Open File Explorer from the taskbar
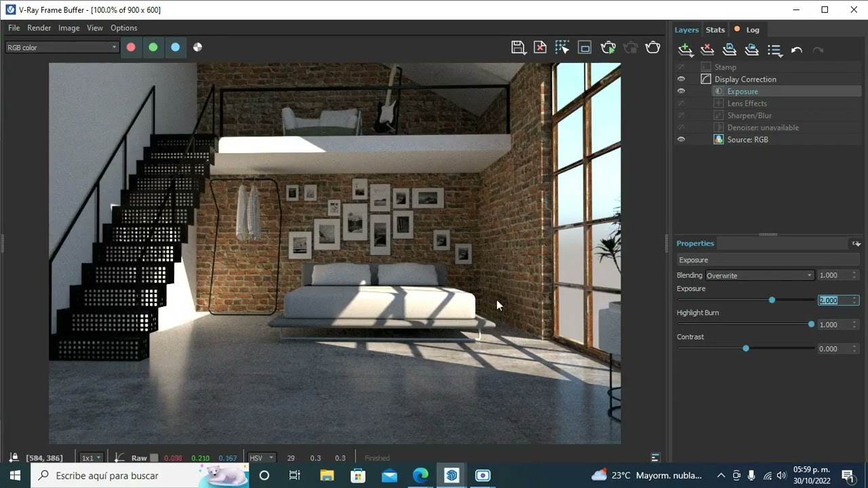 coord(327,476)
